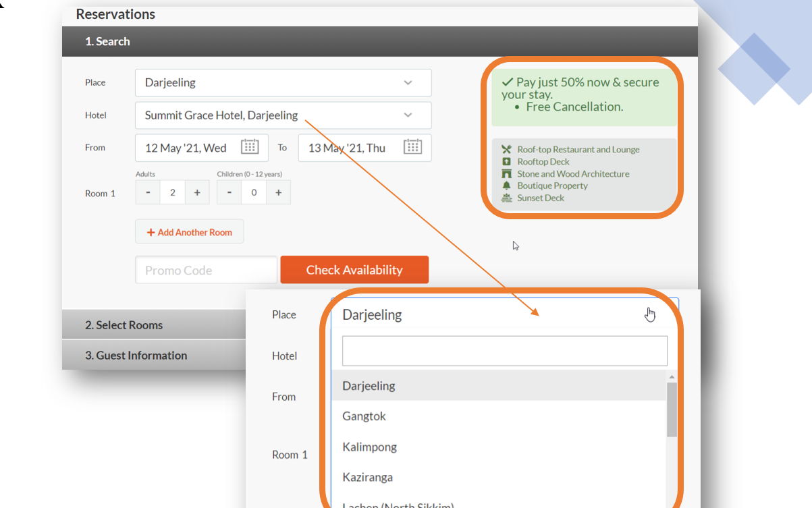Click the Reservations heading

click(115, 14)
